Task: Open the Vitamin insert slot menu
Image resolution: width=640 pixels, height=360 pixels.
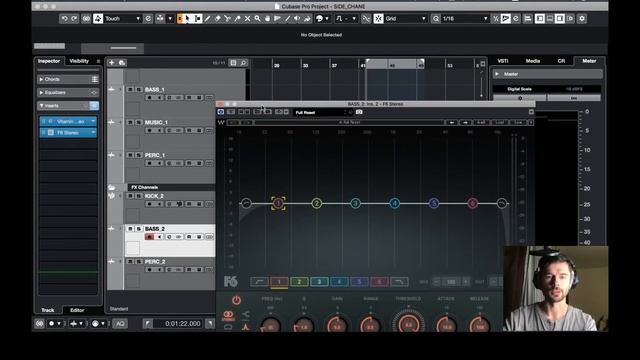Action: (93, 122)
